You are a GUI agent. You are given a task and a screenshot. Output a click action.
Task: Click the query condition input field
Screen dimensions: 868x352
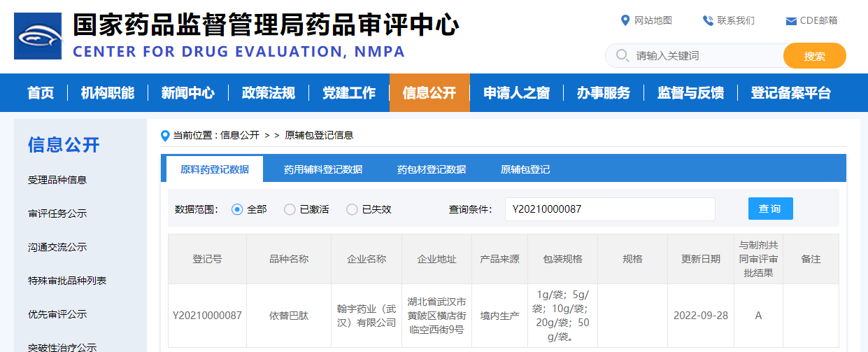tap(609, 209)
